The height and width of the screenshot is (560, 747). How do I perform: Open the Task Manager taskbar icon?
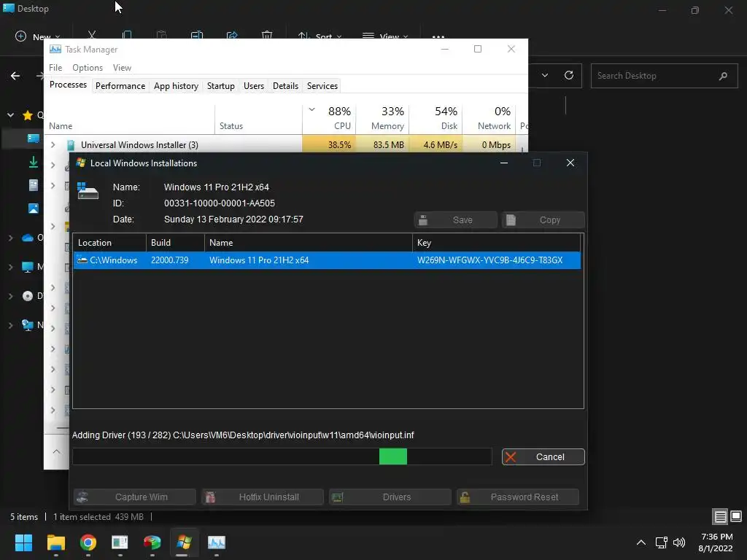[216, 542]
